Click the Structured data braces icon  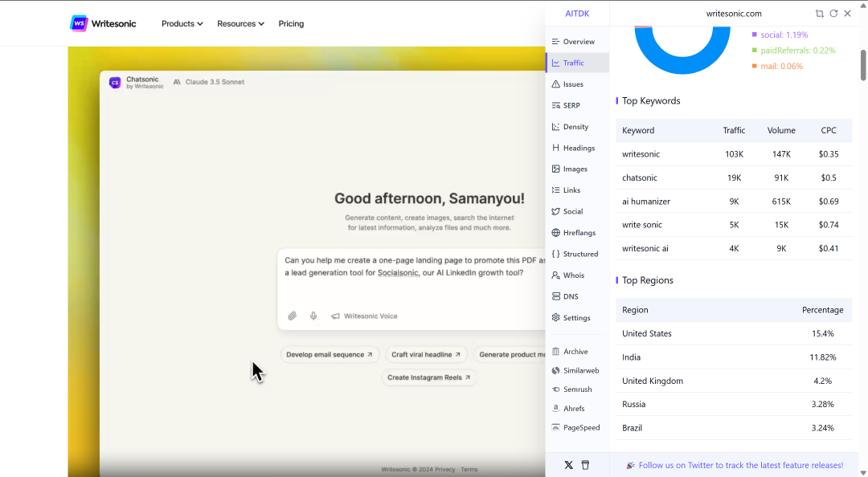pos(556,254)
